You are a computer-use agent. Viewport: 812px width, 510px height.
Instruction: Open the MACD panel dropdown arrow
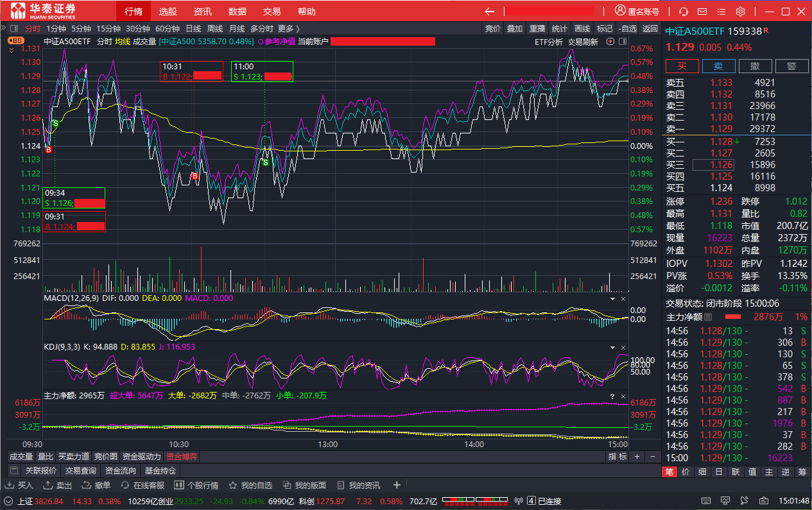[612, 299]
